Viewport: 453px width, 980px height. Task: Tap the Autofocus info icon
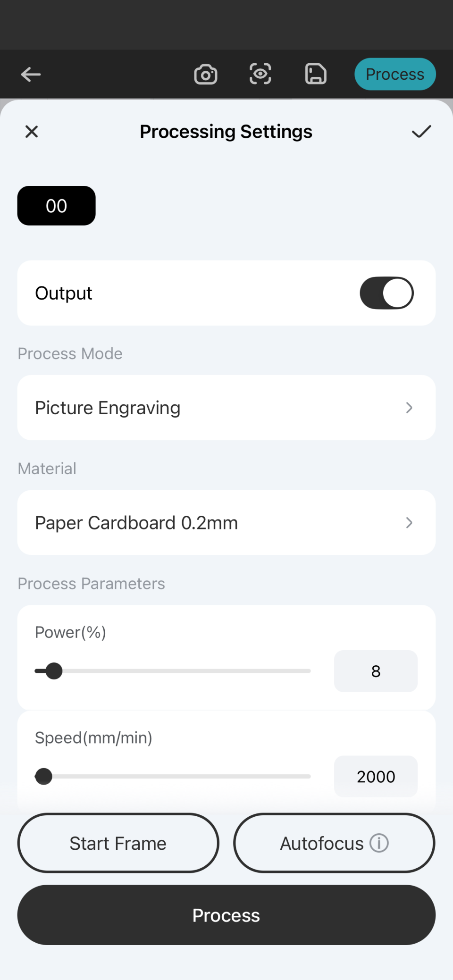tap(379, 843)
